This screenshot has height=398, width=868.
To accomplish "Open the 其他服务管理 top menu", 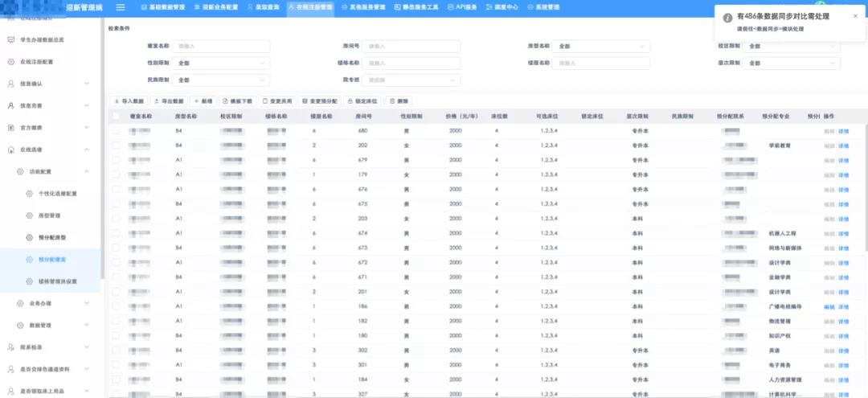I will point(363,8).
